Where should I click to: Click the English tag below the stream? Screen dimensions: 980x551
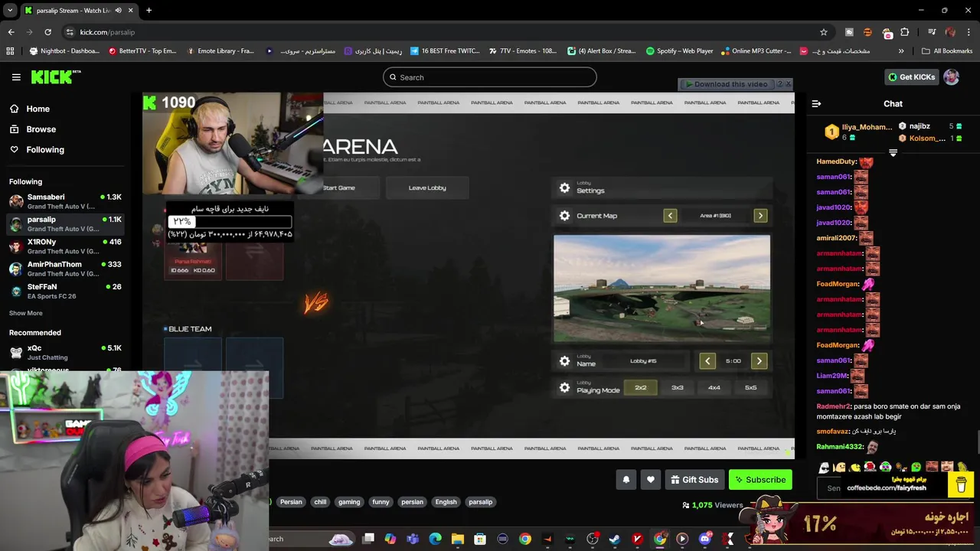446,502
